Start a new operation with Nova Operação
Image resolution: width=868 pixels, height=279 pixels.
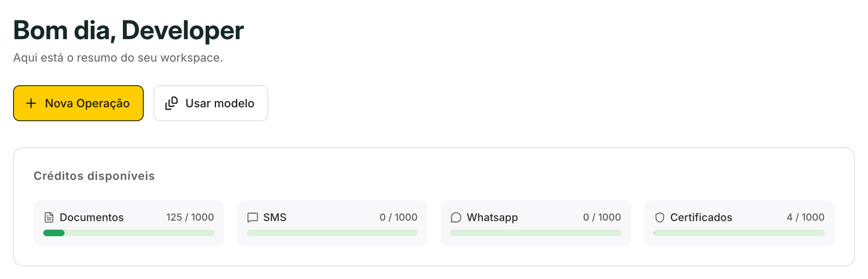click(x=78, y=103)
